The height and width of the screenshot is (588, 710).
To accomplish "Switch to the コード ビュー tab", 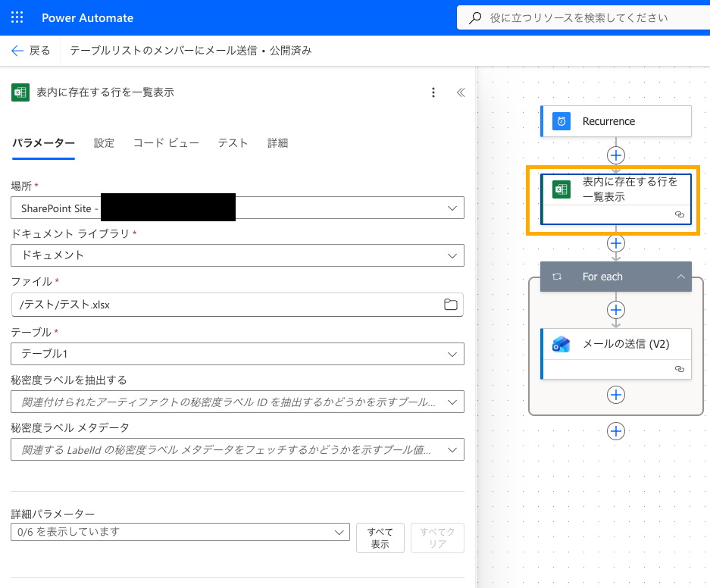I will [166, 143].
